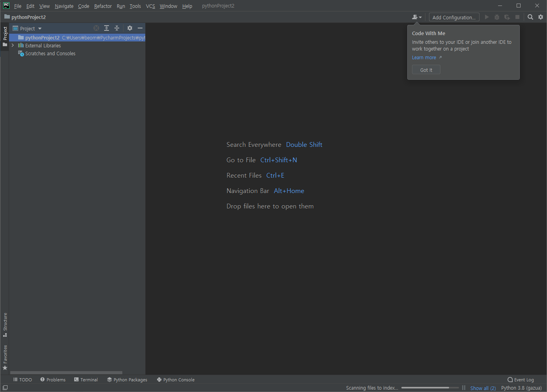
Task: Open the Refactor menu
Action: (x=103, y=6)
